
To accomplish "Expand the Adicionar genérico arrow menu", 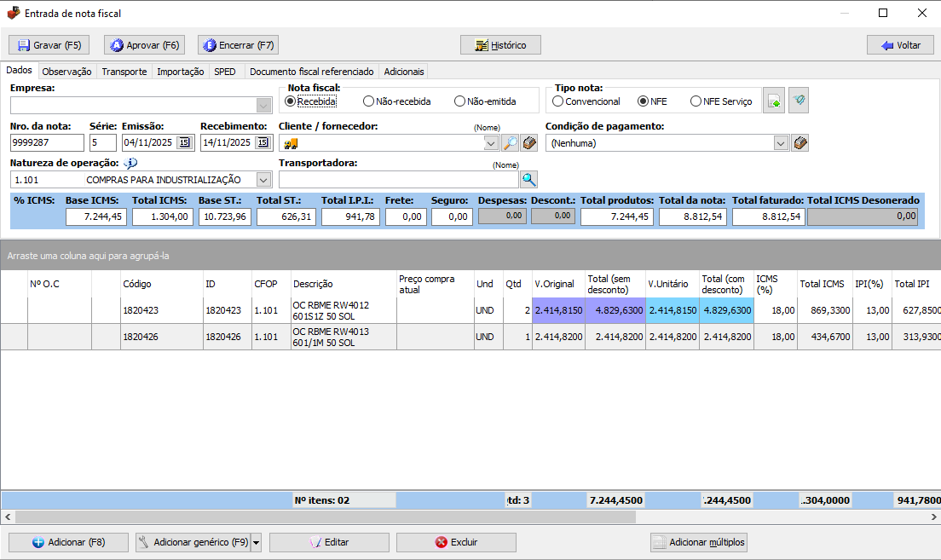I will [257, 542].
